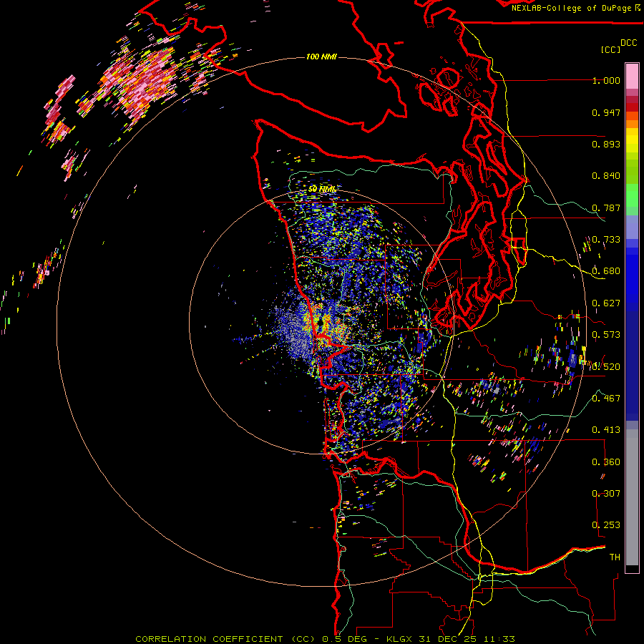The height and width of the screenshot is (644, 644).
Task: Click the 0.627 scale value
Action: 606,303
